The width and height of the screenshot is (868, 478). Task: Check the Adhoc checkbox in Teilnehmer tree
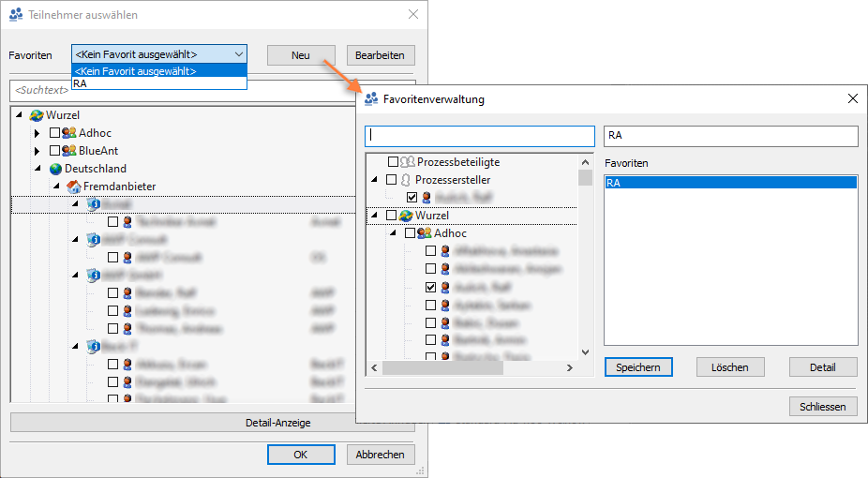tap(54, 133)
